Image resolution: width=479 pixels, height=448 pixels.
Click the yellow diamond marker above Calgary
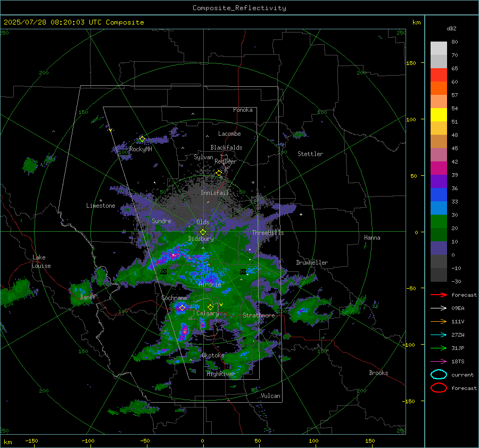[210, 307]
